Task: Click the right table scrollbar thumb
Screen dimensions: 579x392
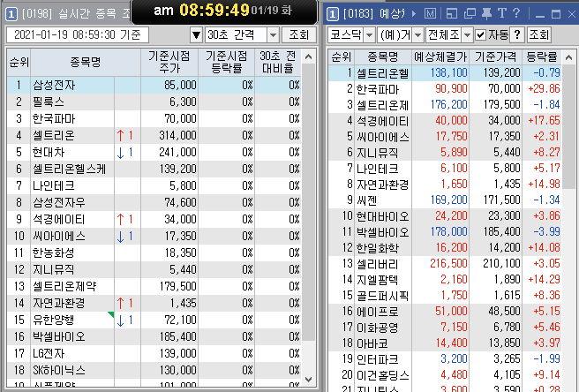Action: pyautogui.click(x=568, y=126)
